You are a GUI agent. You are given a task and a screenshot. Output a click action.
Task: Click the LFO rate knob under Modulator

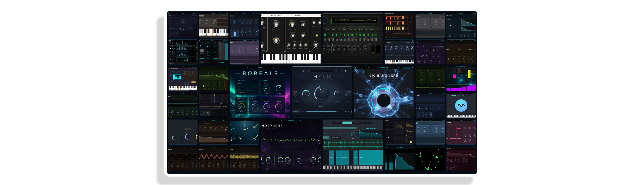[276, 25]
